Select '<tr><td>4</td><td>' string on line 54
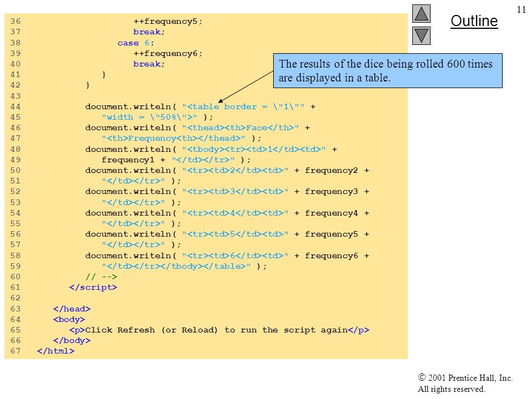Screen dimensions: 532x399 pyautogui.click(x=235, y=213)
